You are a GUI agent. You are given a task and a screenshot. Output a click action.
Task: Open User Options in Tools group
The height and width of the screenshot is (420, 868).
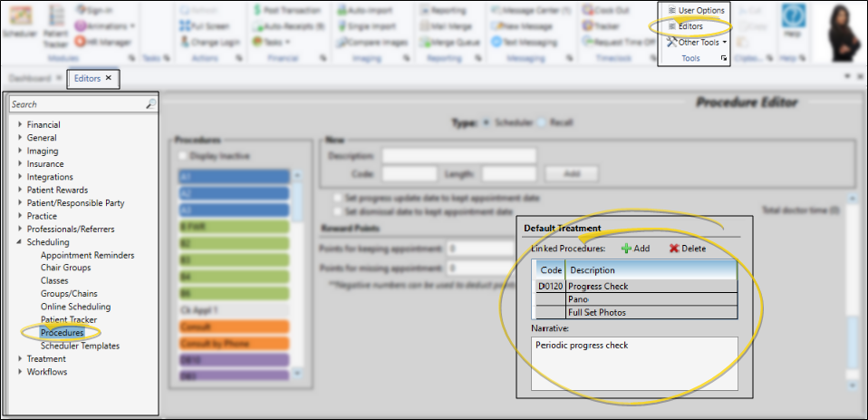click(696, 10)
